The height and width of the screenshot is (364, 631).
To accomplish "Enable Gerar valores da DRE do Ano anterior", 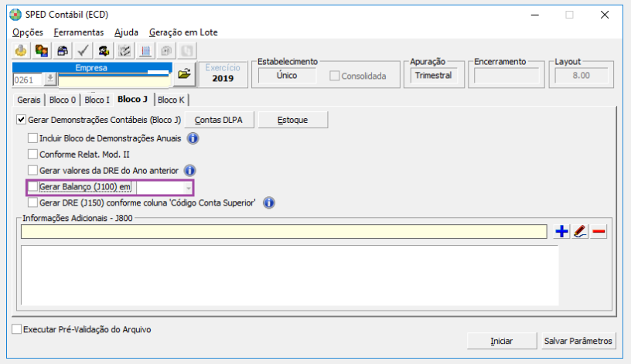I will point(32,170).
